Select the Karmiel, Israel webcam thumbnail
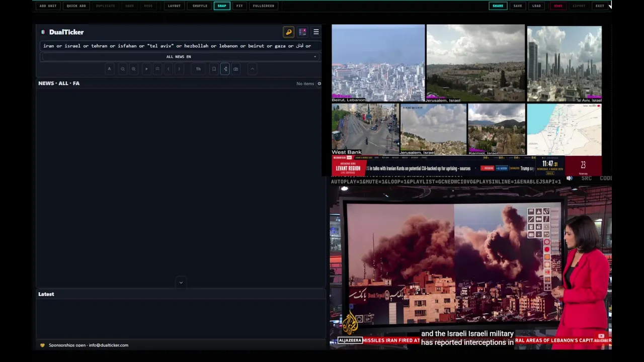The height and width of the screenshot is (362, 644). [497, 129]
